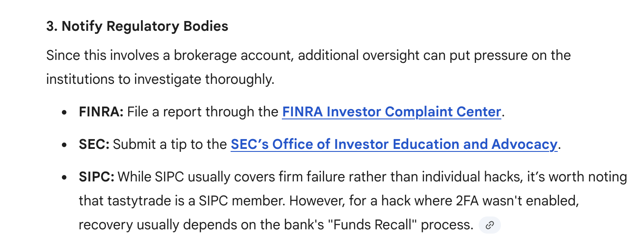
Task: Click the bold 'SIPC:' label
Action: (x=97, y=177)
